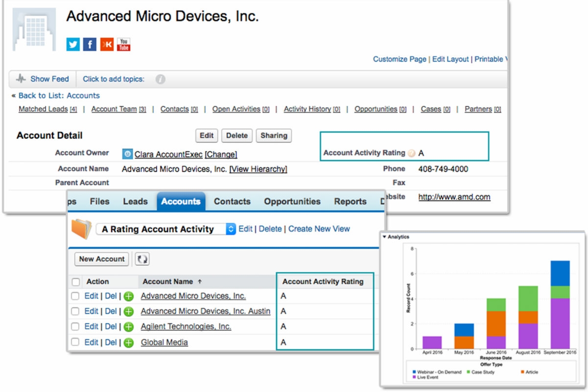
Task: Click the April 2016 purple chart bar
Action: point(432,343)
